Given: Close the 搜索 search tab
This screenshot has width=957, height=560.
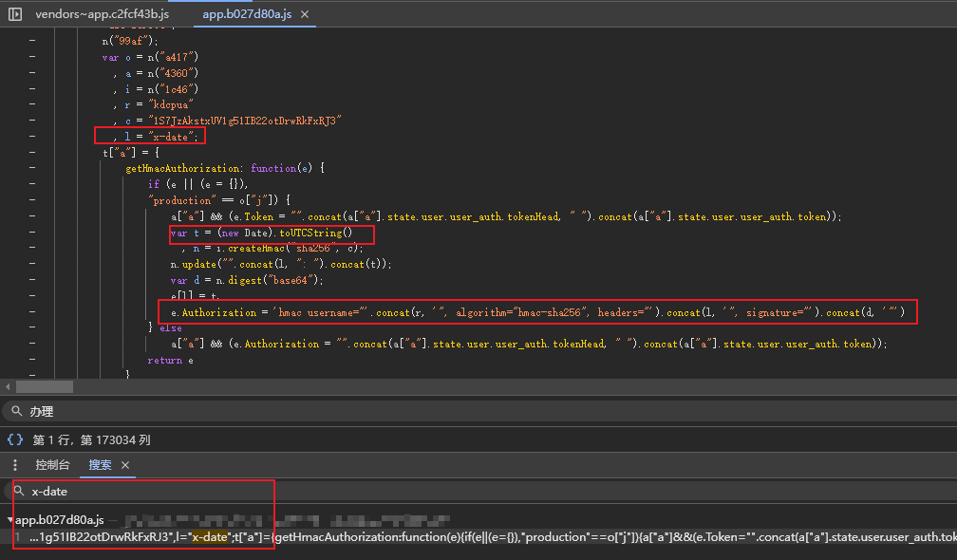Looking at the screenshot, I should coord(125,465).
